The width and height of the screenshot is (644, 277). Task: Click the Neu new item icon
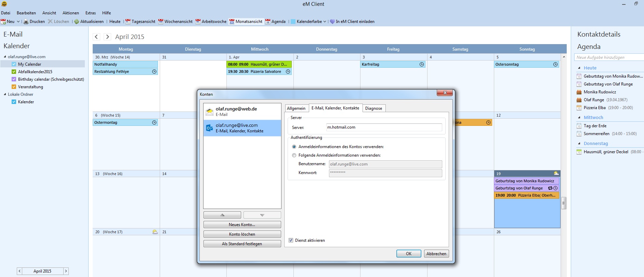coord(3,22)
